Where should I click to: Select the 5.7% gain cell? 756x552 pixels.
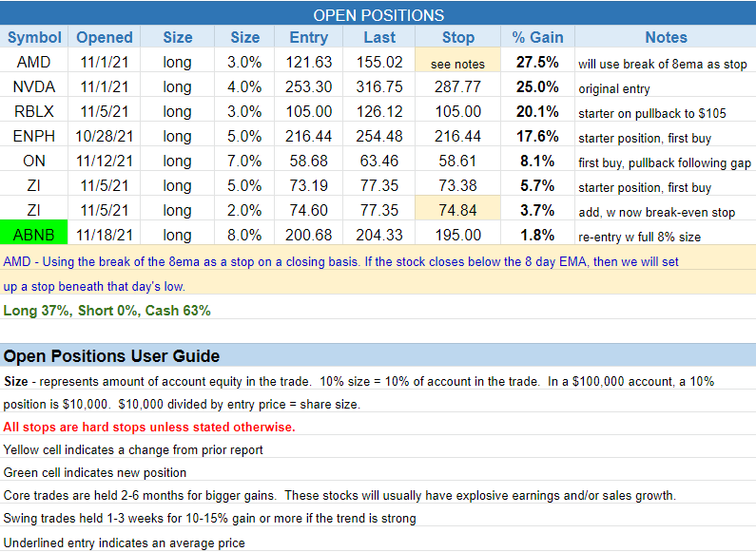537,185
